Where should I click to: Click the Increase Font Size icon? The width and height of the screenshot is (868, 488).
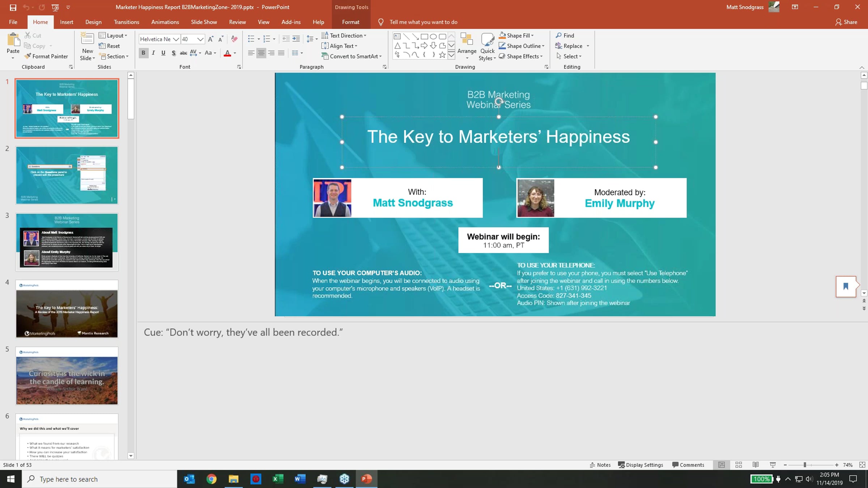click(x=211, y=39)
